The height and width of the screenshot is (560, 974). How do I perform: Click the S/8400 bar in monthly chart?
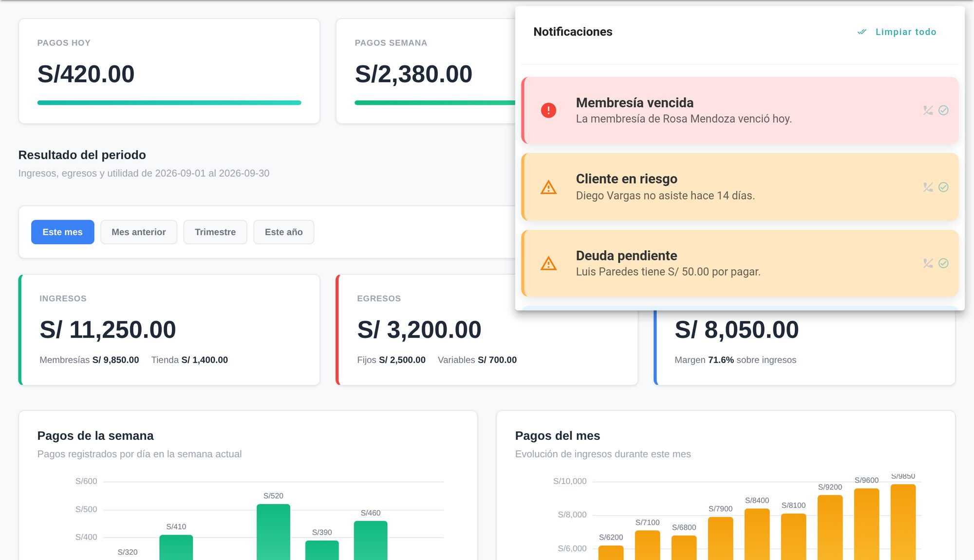click(x=757, y=534)
